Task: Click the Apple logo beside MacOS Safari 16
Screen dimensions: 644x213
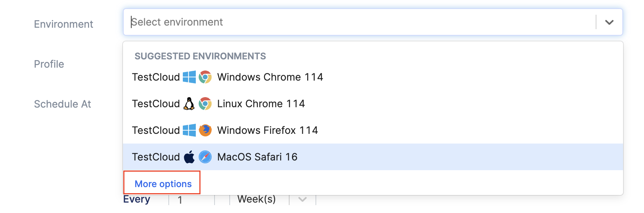Action: [189, 157]
